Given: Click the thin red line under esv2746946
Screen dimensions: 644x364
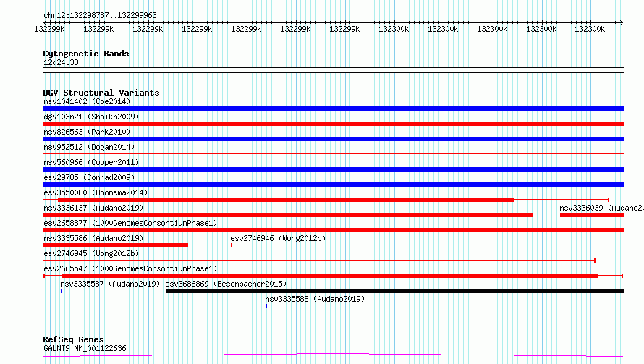Looking at the screenshot, I should pos(427,245).
